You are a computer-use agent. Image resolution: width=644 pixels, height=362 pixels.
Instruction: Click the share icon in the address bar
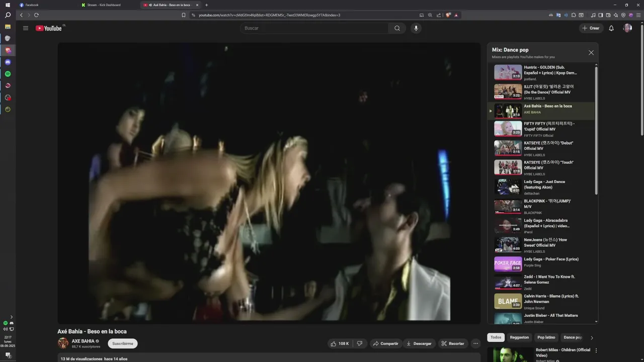coord(439,15)
